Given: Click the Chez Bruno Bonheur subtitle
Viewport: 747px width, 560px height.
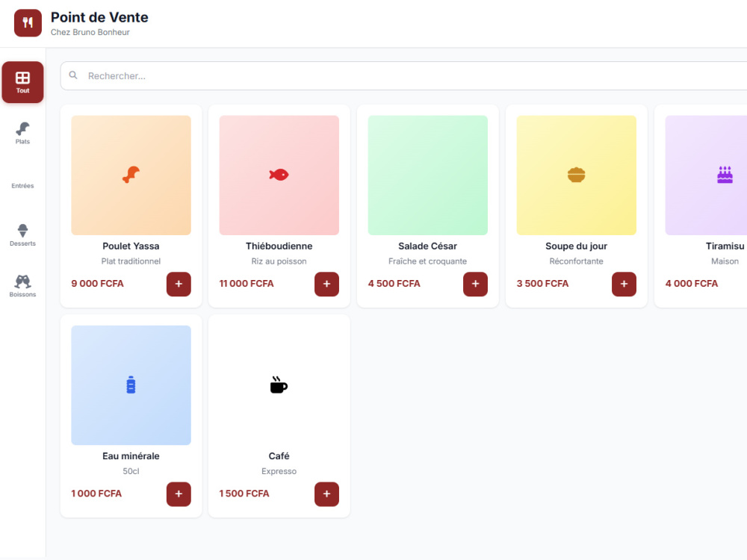Looking at the screenshot, I should tap(90, 32).
